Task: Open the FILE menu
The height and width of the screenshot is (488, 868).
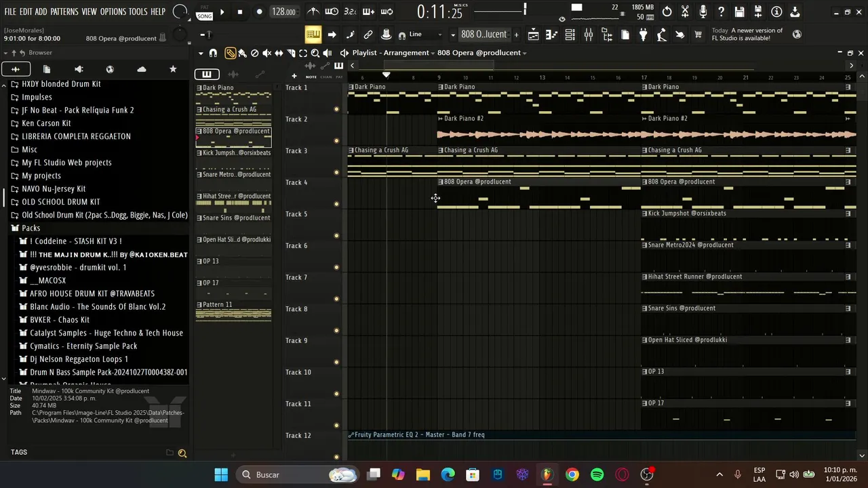Action: [x=10, y=12]
